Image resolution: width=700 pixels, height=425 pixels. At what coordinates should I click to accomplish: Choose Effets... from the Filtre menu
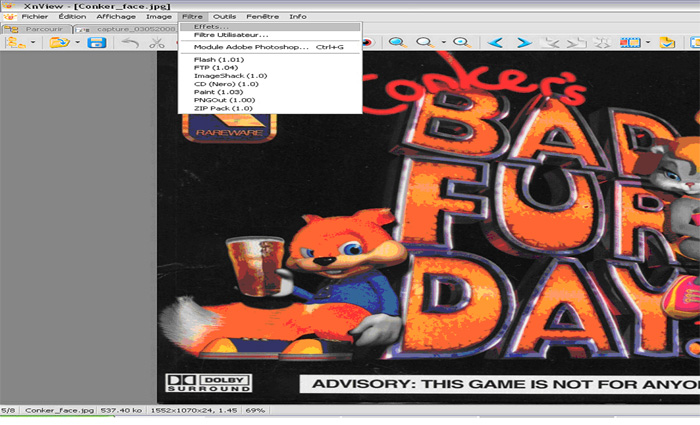coord(270,27)
